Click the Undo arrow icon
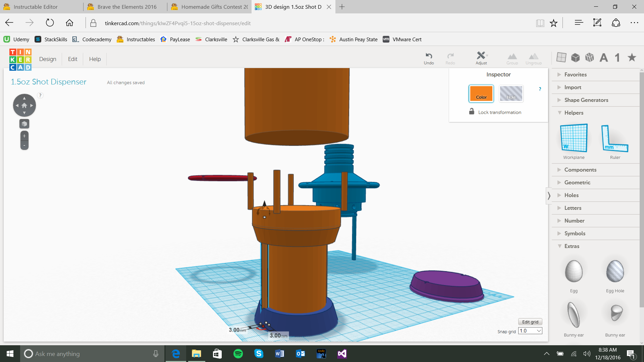 coord(429,56)
